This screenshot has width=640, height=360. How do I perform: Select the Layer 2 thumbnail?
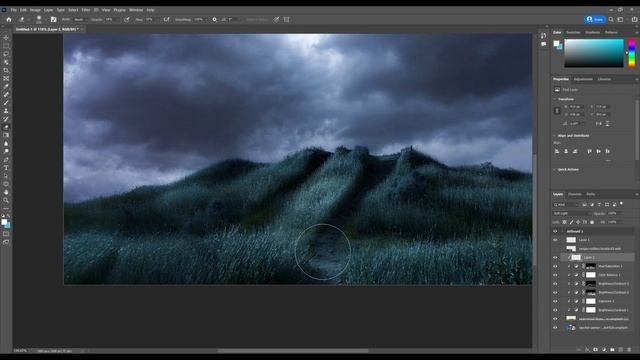point(576,258)
